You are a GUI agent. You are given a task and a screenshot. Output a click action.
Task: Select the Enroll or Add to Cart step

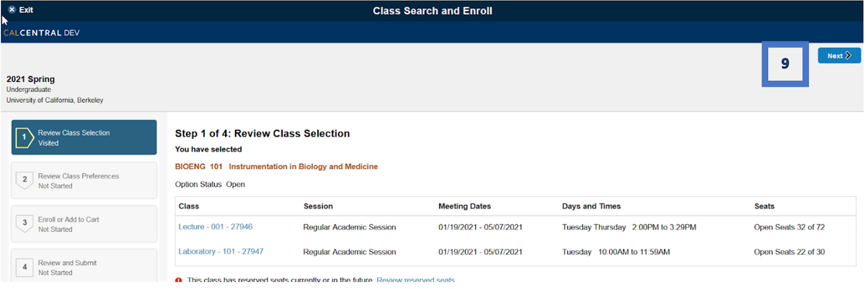(84, 224)
